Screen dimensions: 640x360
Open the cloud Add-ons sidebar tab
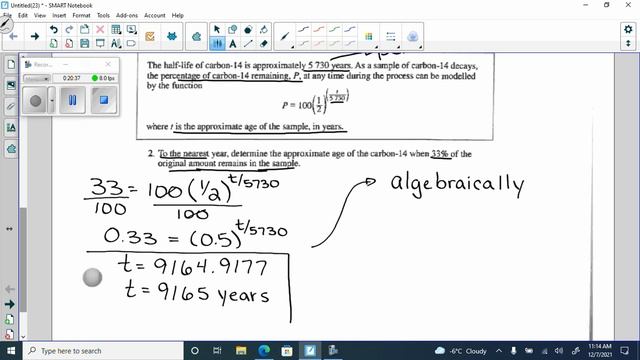(11, 149)
